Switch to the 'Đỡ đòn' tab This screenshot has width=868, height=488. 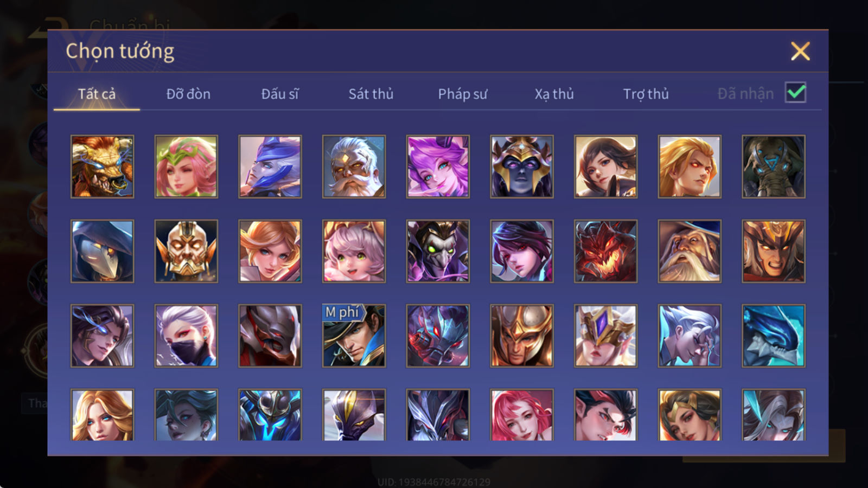coord(188,94)
